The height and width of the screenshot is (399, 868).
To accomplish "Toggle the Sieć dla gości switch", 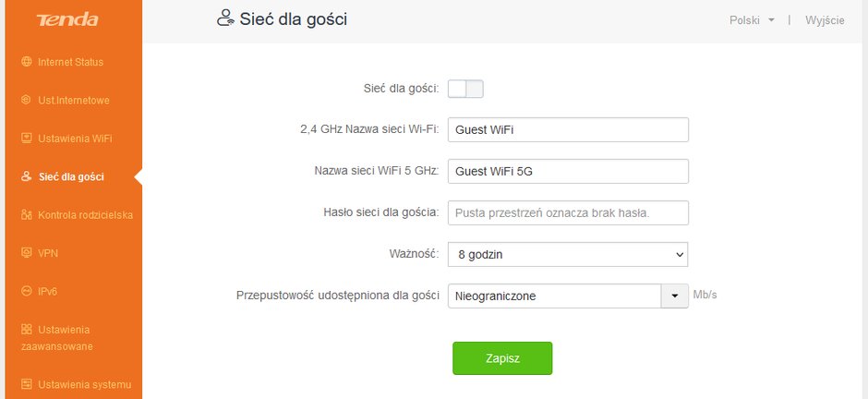I will (x=465, y=89).
